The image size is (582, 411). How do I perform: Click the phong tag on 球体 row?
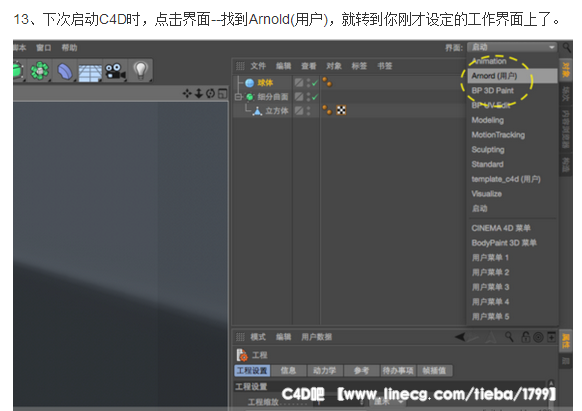[327, 82]
